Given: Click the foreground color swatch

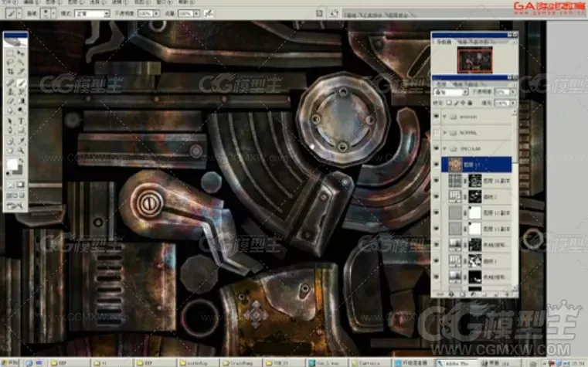Looking at the screenshot, I should tap(12, 165).
